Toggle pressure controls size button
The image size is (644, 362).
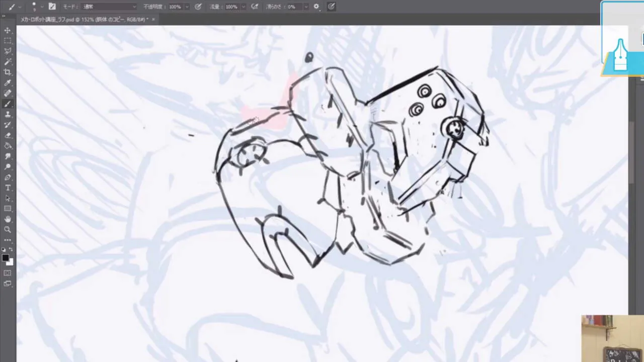331,7
